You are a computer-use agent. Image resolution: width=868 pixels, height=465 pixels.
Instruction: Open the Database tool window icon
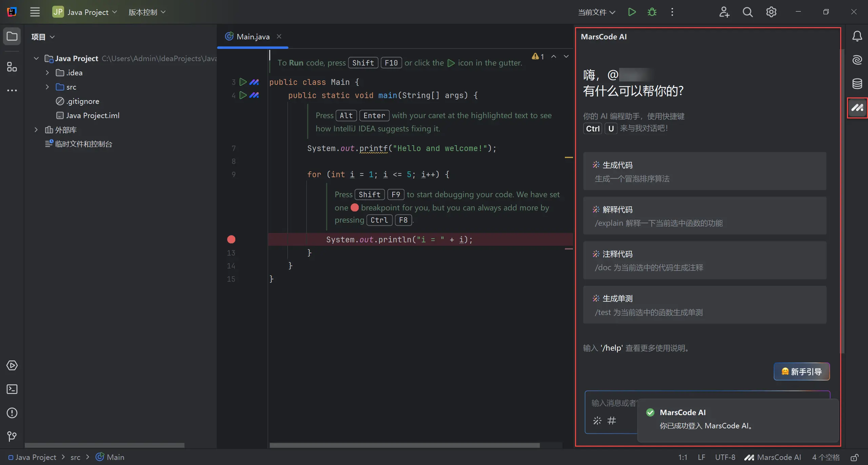tap(857, 83)
